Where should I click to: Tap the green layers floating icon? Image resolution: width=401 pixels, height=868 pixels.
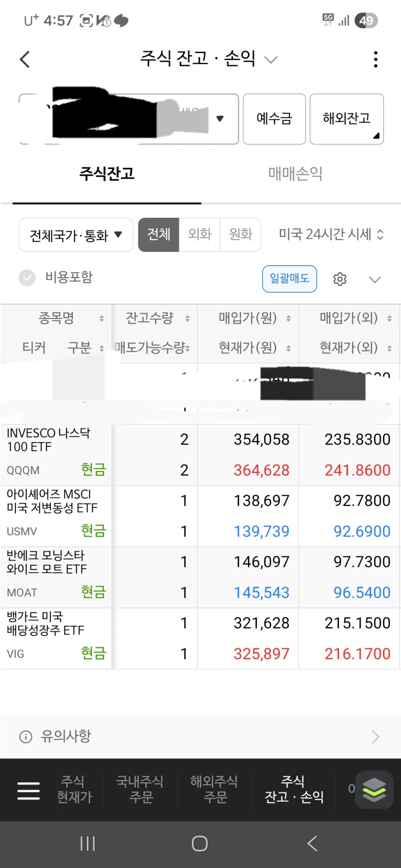(x=374, y=790)
